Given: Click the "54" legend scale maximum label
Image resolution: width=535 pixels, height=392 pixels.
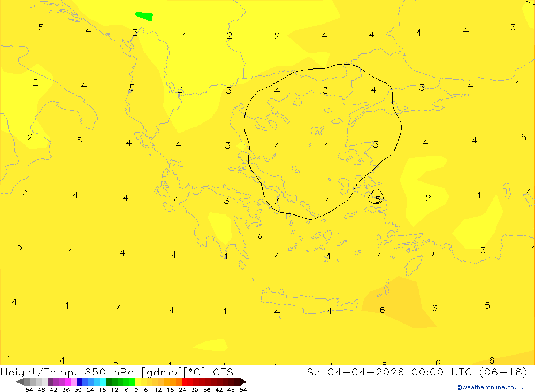Looking at the screenshot, I should 243,390.
